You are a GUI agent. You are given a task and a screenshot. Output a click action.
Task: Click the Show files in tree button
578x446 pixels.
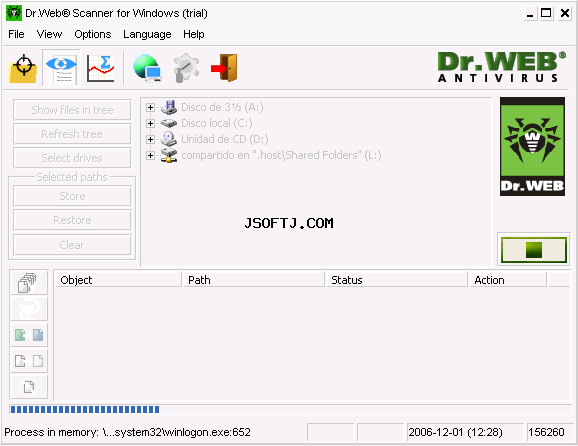pyautogui.click(x=72, y=110)
